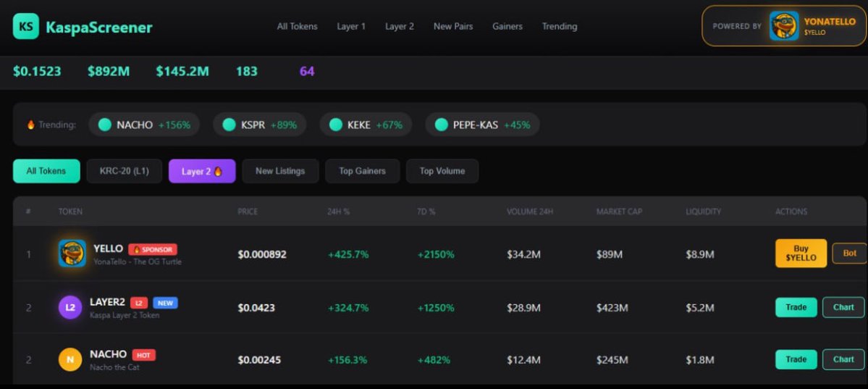Open the KaspaScreener home link

pos(99,27)
